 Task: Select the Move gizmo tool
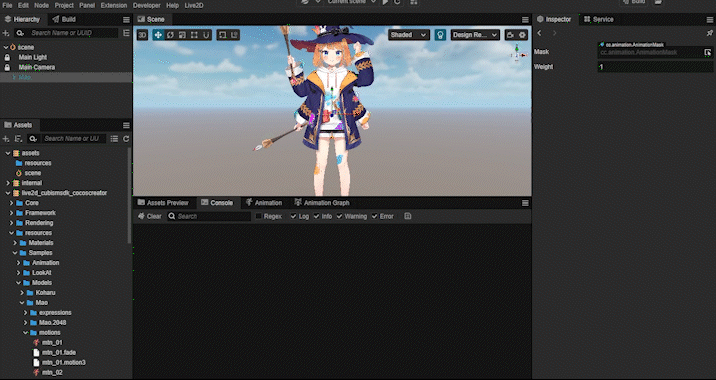pyautogui.click(x=158, y=35)
